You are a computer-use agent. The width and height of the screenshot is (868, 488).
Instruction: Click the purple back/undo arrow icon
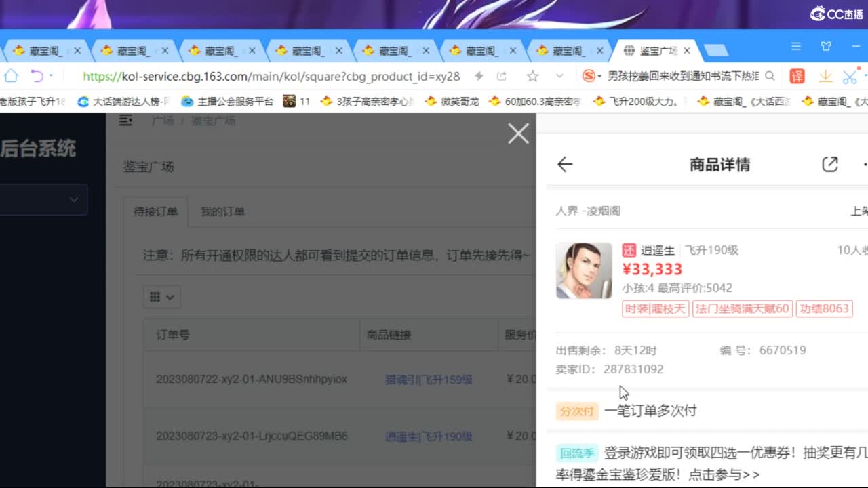(x=37, y=76)
